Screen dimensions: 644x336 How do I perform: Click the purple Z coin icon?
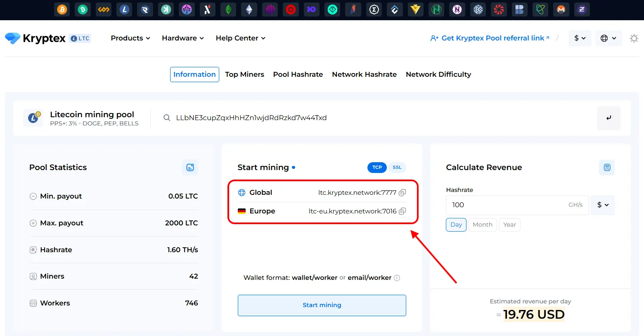582,9
